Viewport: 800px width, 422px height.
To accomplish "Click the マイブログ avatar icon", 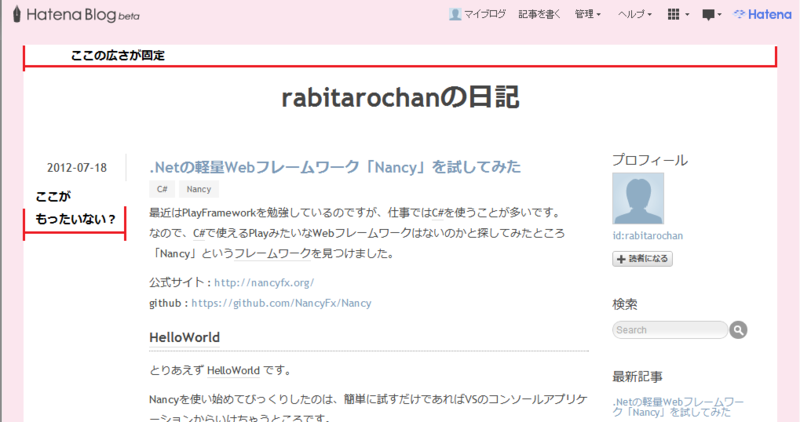I will 455,14.
